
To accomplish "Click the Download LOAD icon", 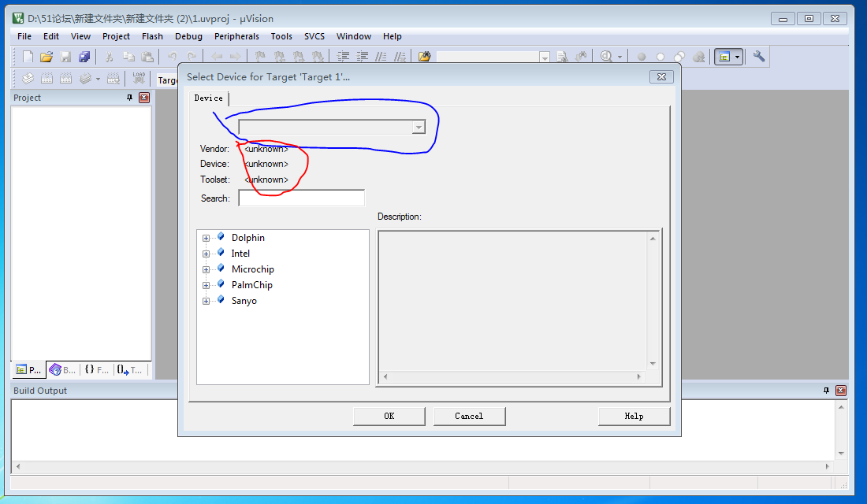I will click(139, 79).
